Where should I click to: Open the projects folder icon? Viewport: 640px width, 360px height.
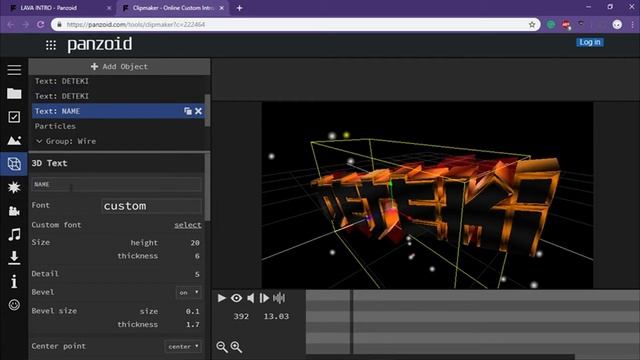pos(14,93)
